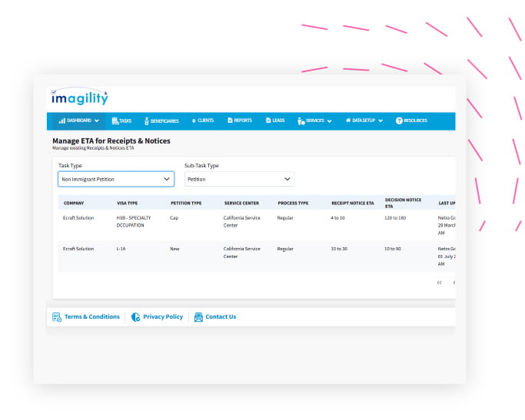Click the Reports document icon
The image size is (525, 420).
click(x=229, y=121)
